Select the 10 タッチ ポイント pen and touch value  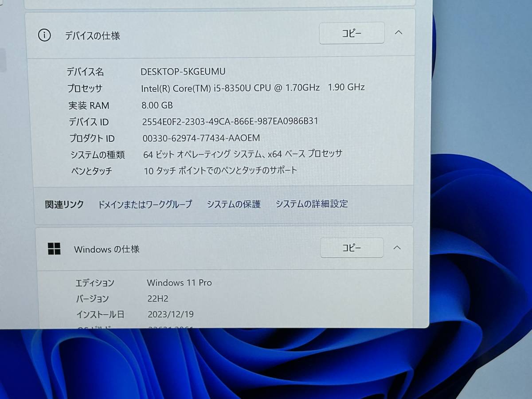220,170
